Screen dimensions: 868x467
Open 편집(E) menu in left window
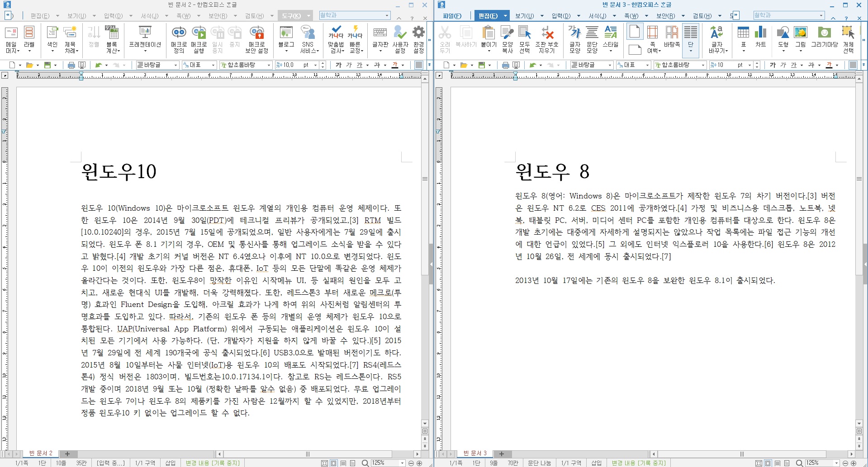(x=40, y=16)
